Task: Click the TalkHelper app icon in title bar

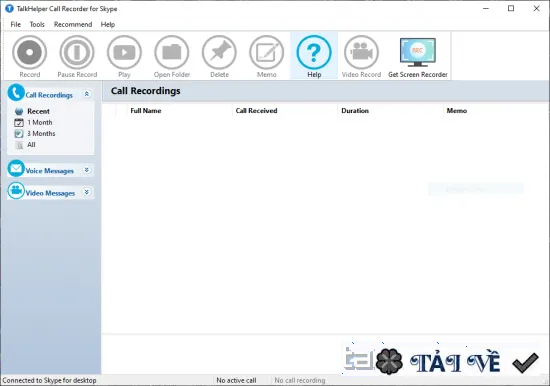Action: (x=9, y=8)
